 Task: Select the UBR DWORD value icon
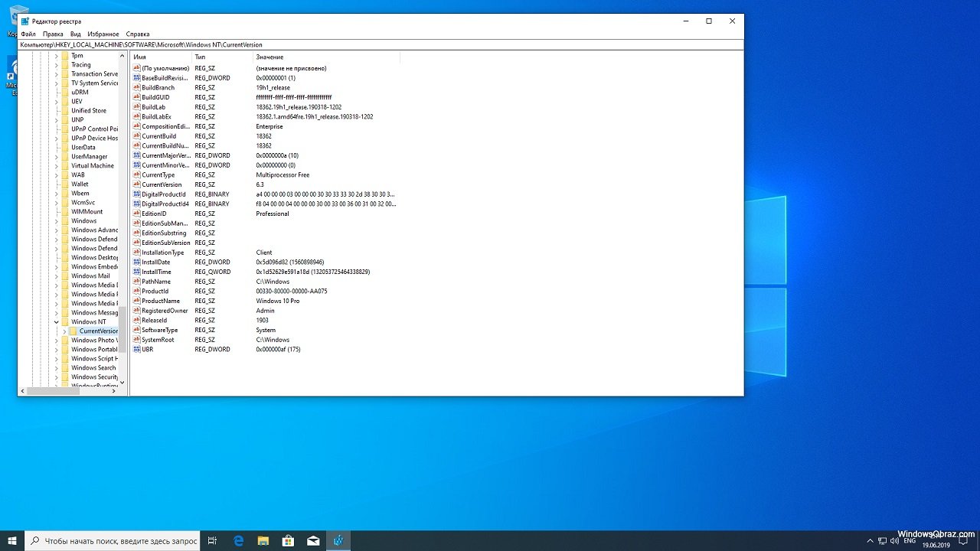(x=137, y=349)
